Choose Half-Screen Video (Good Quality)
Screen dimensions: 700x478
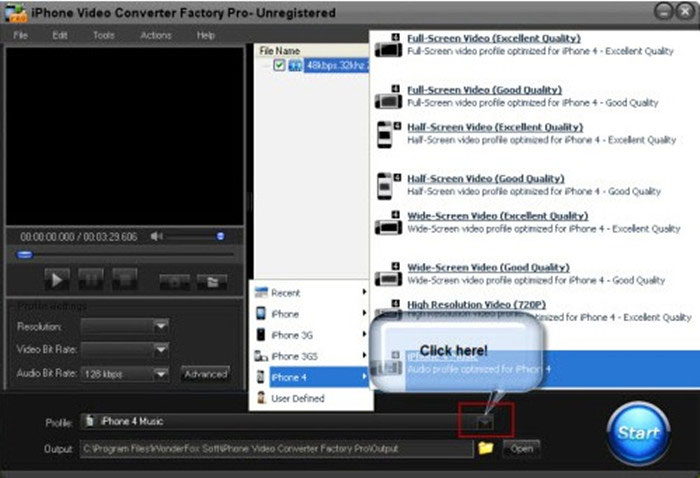(486, 179)
